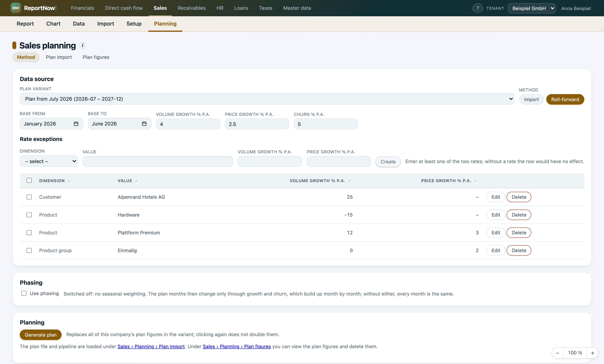Zoom in with the plus button
Viewport: 604px width, 364px height.
[x=593, y=353]
